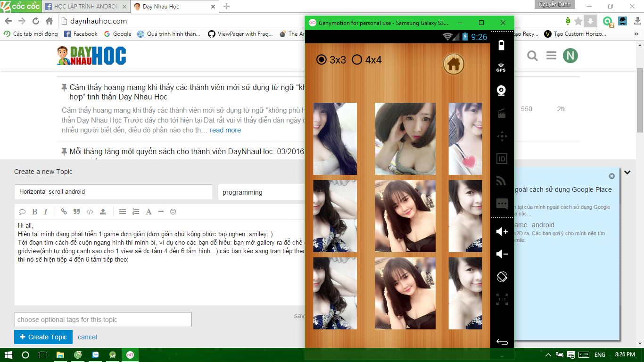Collapse the composer using the chevron arrow
The width and height of the screenshot is (644, 362).
pyautogui.click(x=627, y=173)
